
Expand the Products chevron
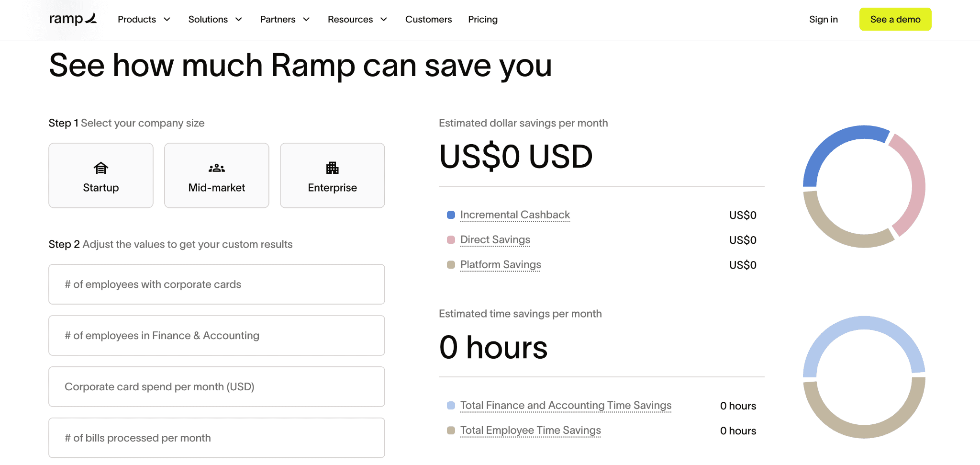[x=167, y=19]
